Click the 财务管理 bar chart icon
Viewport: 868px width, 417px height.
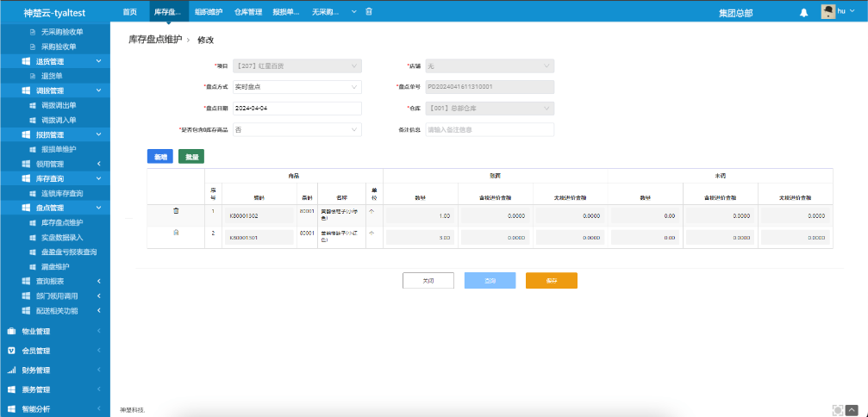11,370
